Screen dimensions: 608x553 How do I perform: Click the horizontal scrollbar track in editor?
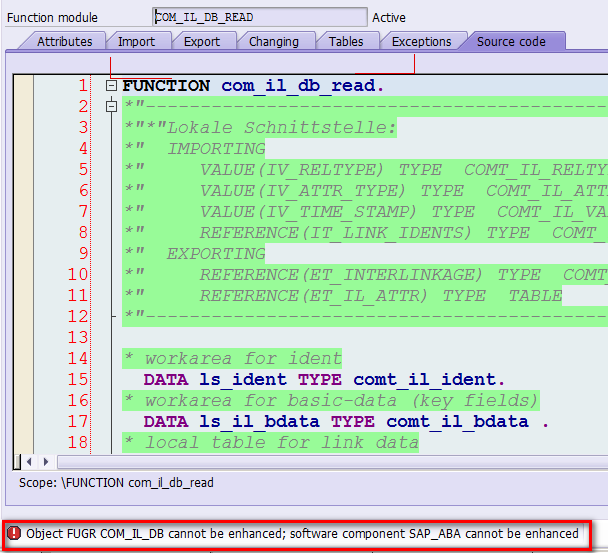click(333, 462)
